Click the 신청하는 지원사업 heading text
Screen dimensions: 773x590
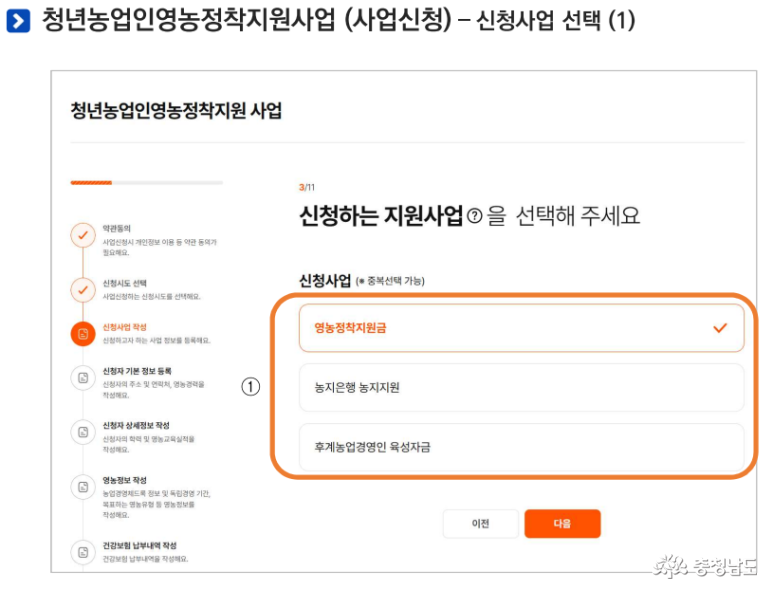(381, 216)
